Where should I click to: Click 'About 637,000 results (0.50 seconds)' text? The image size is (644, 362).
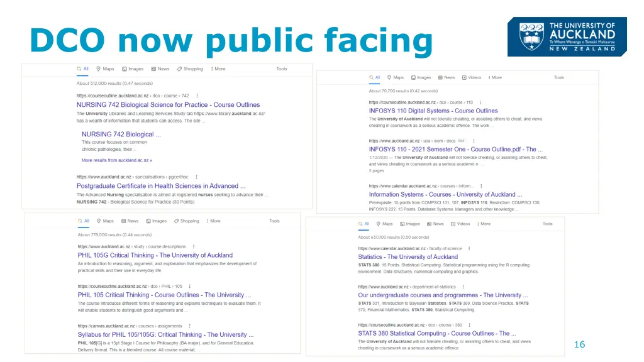pyautogui.click(x=394, y=237)
